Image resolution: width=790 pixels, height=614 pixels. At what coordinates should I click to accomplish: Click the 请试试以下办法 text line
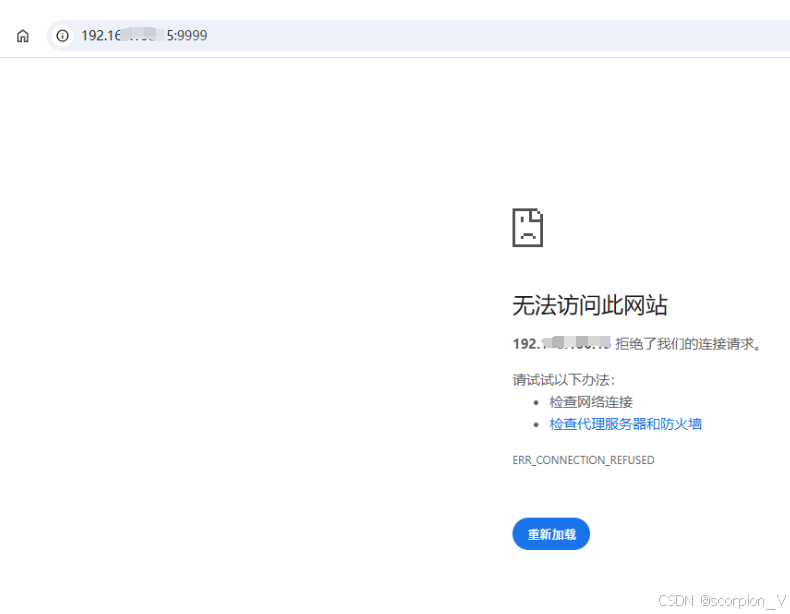click(564, 380)
